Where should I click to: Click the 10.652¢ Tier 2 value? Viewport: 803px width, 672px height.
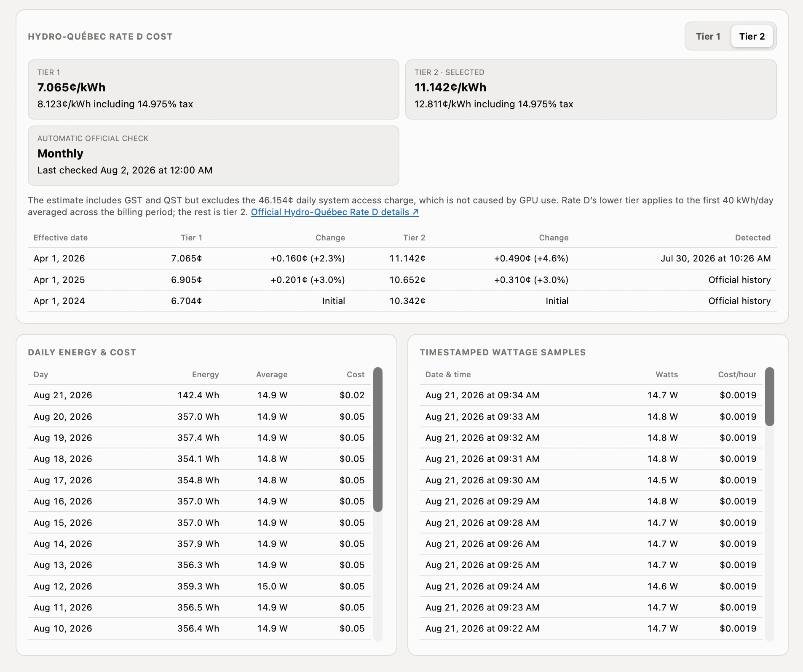pos(407,280)
